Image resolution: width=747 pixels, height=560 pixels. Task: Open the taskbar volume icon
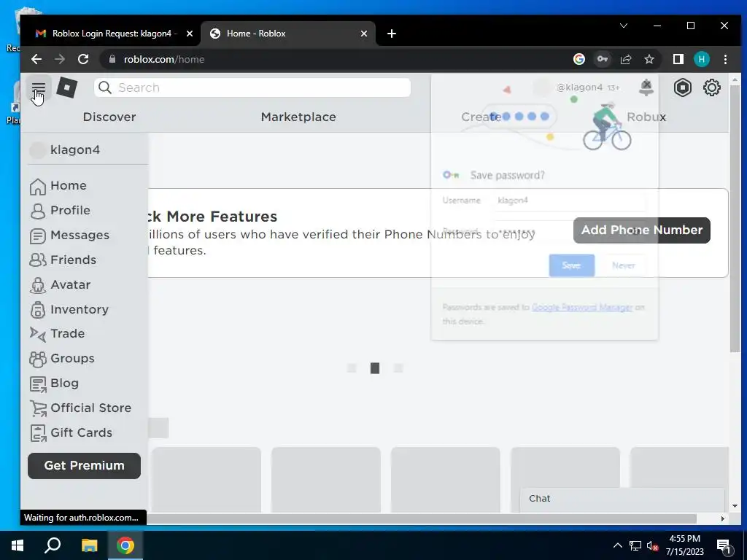tap(652, 545)
